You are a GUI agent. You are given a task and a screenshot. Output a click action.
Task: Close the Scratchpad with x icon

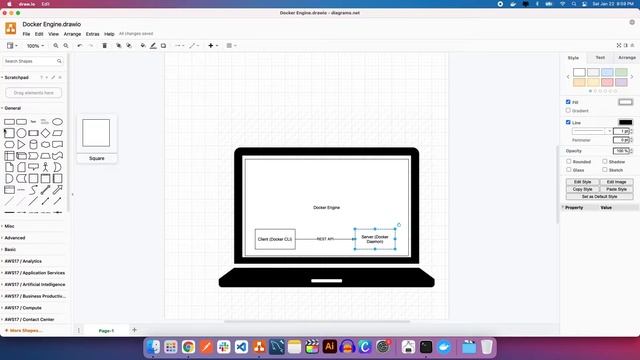pyautogui.click(x=60, y=77)
